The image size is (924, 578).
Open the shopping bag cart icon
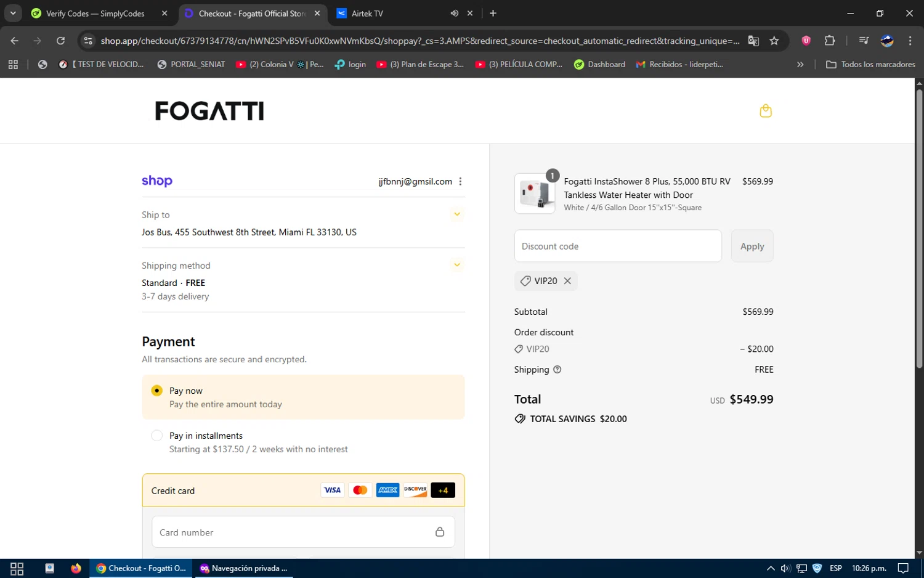pyautogui.click(x=766, y=111)
